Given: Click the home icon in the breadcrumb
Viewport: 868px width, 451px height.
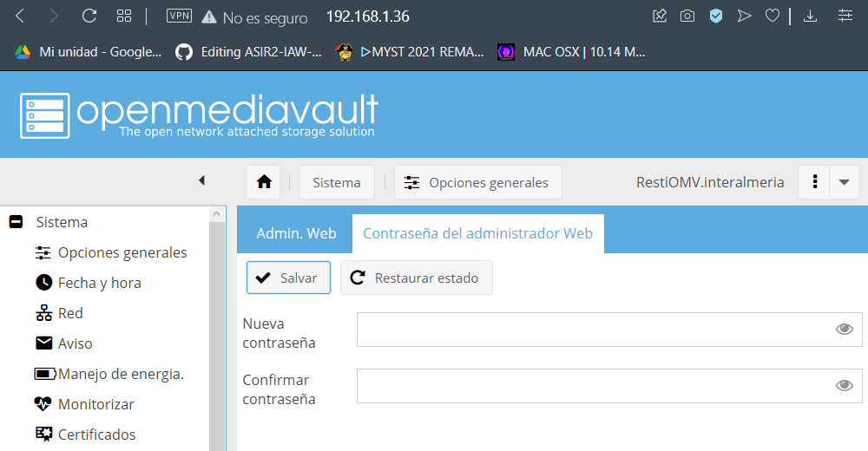Looking at the screenshot, I should tap(264, 182).
